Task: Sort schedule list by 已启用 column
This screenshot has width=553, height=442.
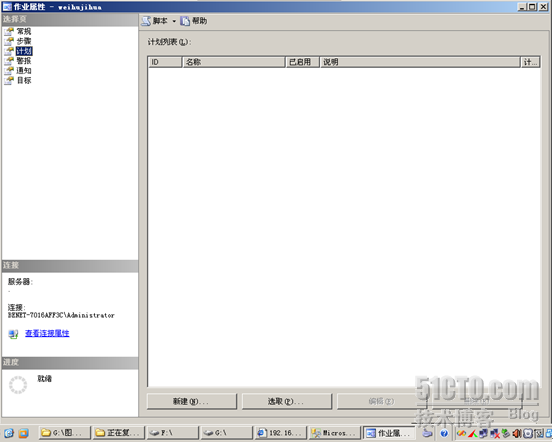Action: [302, 62]
